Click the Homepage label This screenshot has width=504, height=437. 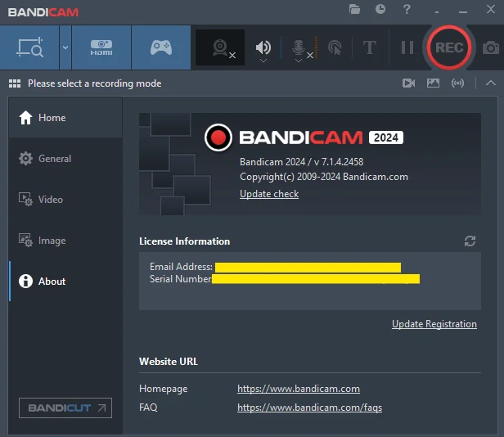(x=164, y=389)
